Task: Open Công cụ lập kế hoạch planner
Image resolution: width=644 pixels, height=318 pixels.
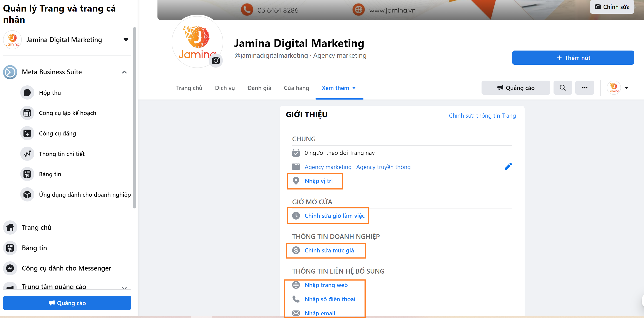Action: pyautogui.click(x=67, y=113)
